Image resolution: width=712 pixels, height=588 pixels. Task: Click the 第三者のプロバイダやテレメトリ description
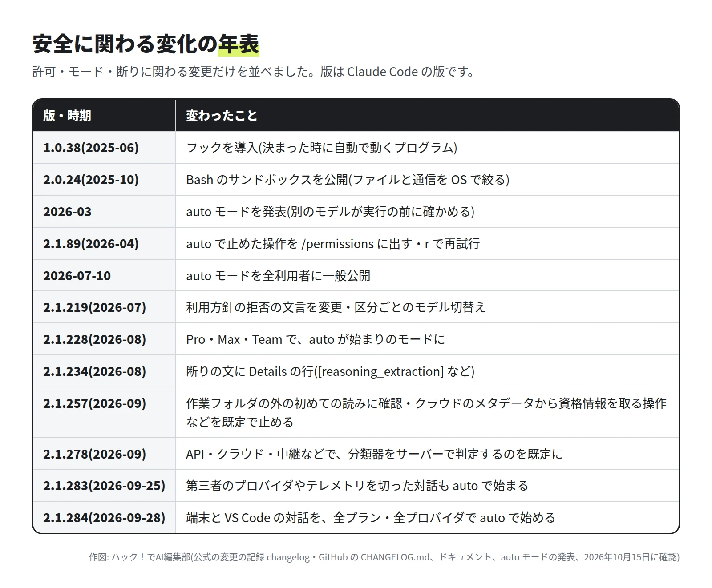[357, 486]
